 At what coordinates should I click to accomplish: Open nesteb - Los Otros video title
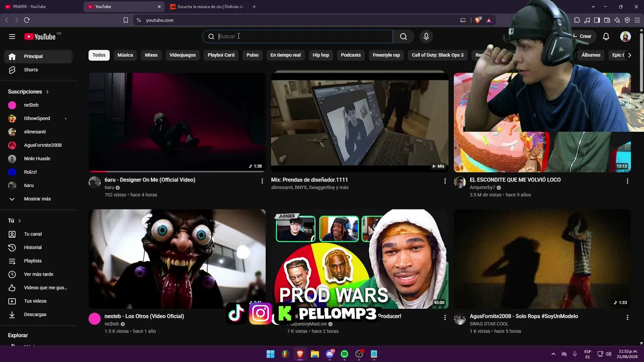144,316
